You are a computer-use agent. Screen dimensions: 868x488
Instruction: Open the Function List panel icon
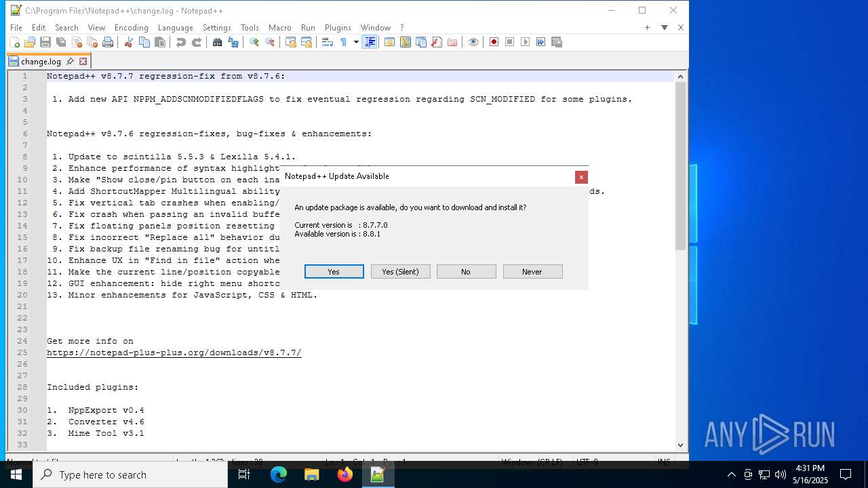point(437,42)
